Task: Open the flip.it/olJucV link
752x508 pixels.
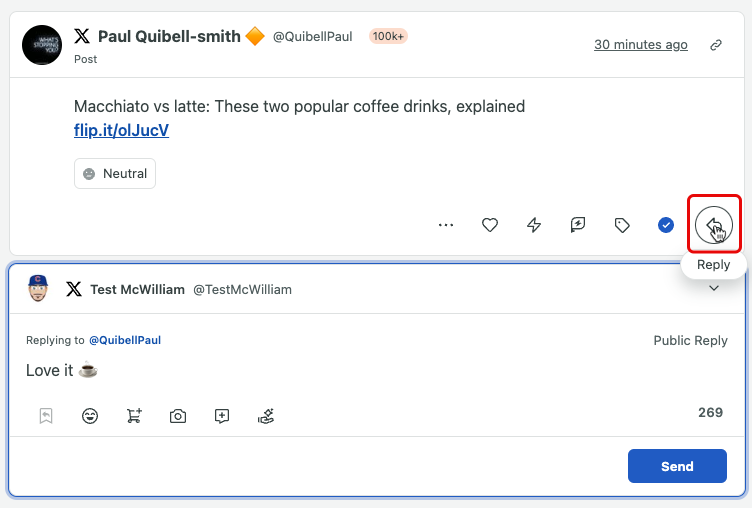Action: click(x=121, y=130)
